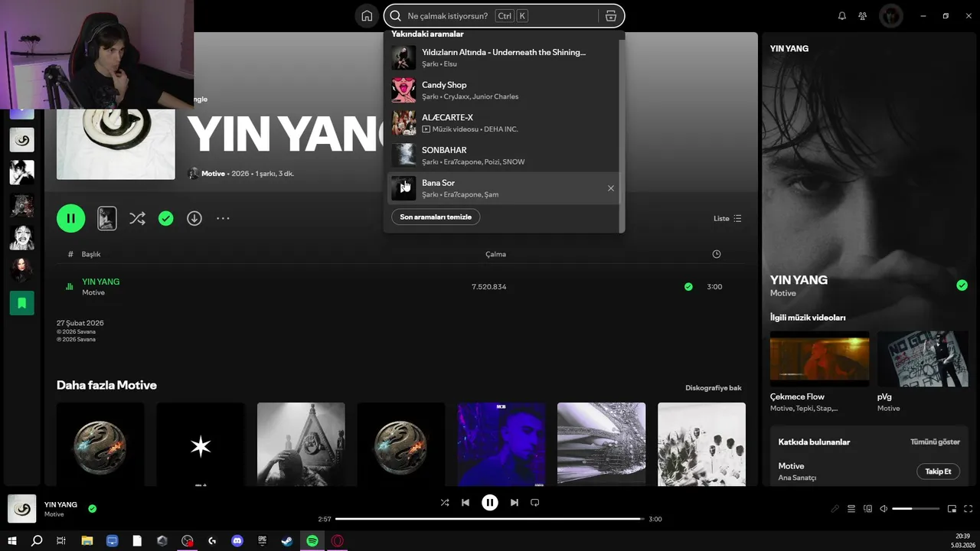Pause playback in the player bar
This screenshot has height=551, width=980.
pyautogui.click(x=490, y=503)
